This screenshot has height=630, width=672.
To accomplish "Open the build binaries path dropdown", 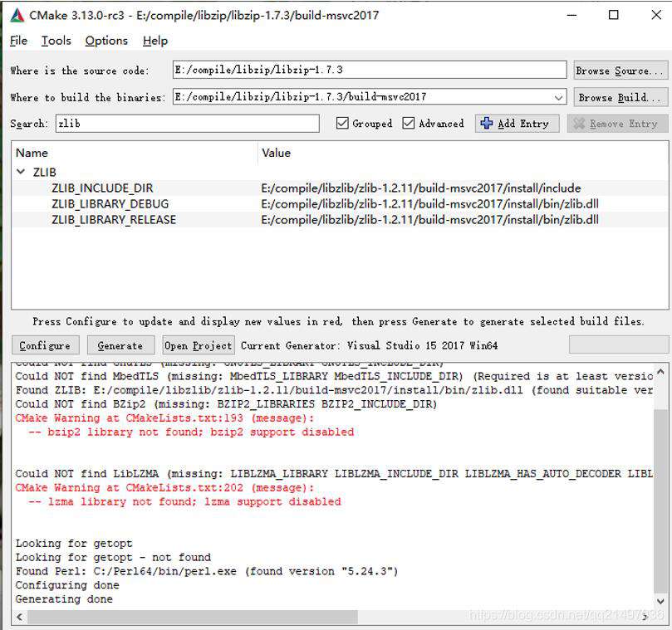I will 558,97.
